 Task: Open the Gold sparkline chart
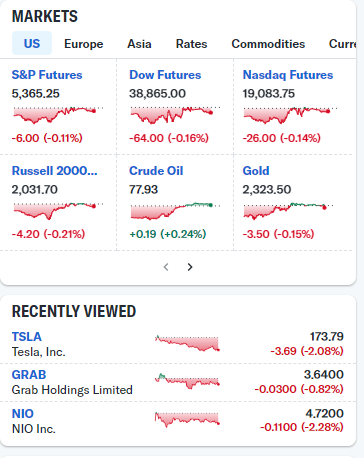(288, 211)
